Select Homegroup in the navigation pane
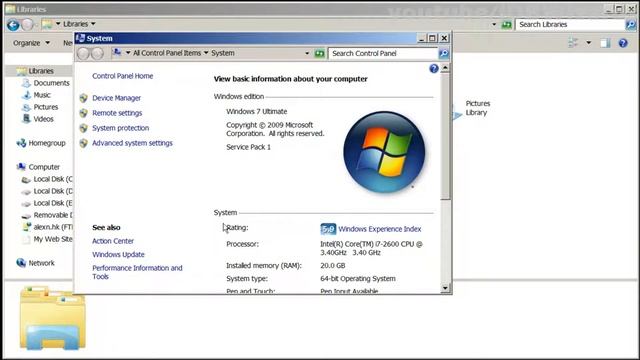This screenshot has width=640, height=360. 47,143
